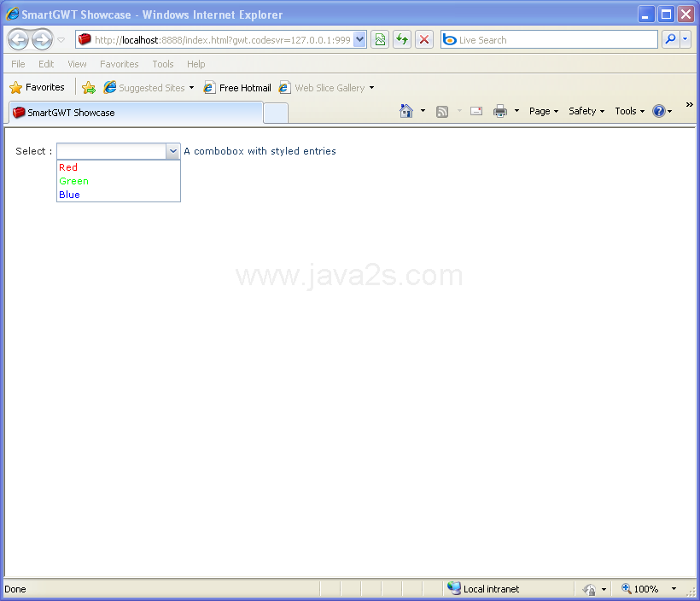Show more command bar items chevron
700x601 pixels.
(x=689, y=104)
